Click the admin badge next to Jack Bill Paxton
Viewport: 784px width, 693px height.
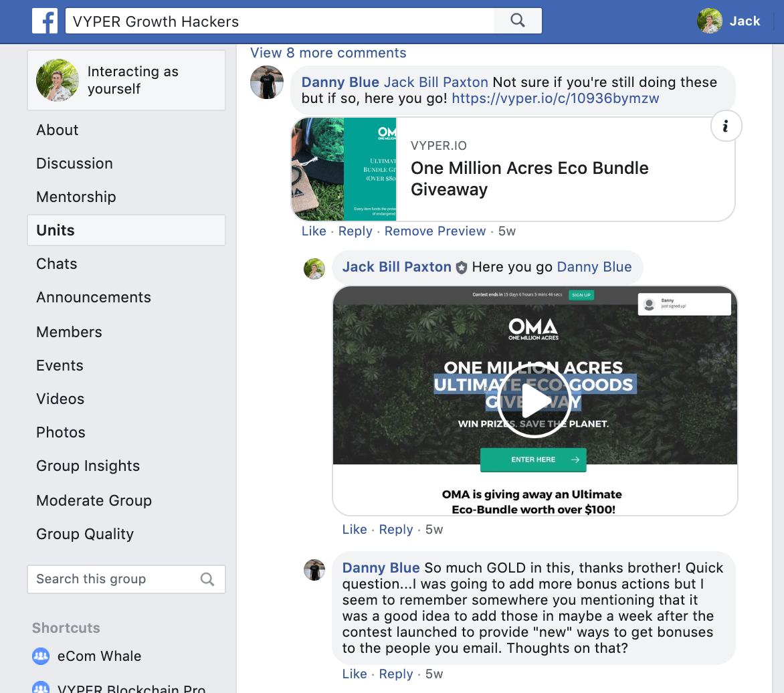(x=461, y=267)
